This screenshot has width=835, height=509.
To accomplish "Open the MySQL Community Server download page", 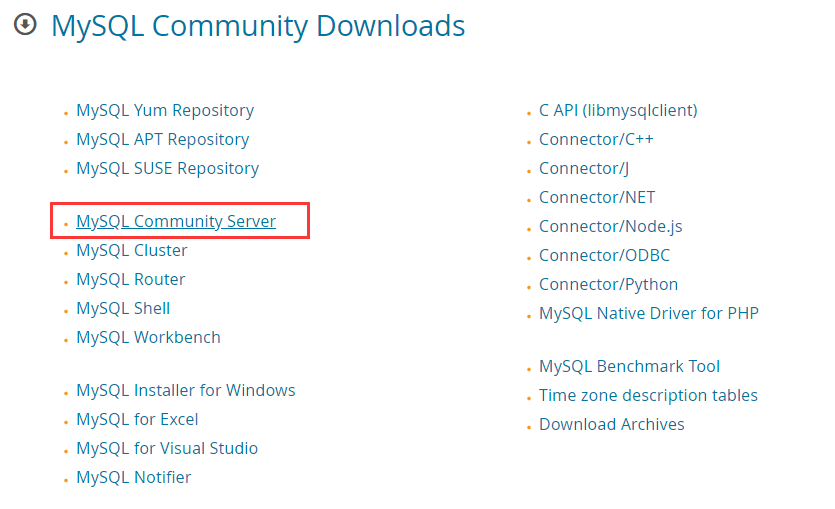I will tap(176, 221).
